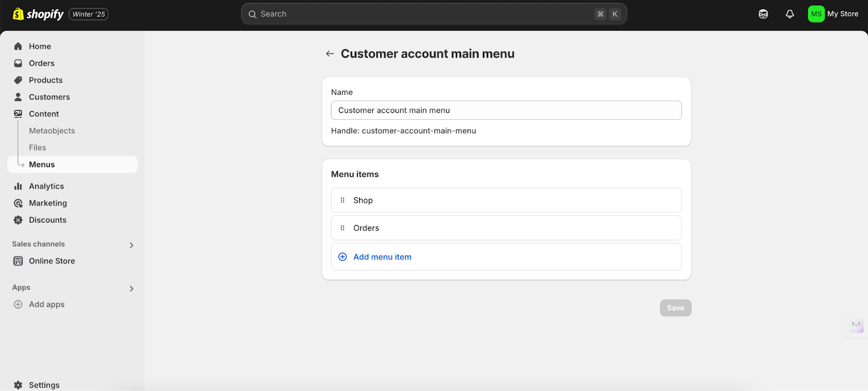Expand Apps chevron

pyautogui.click(x=131, y=289)
